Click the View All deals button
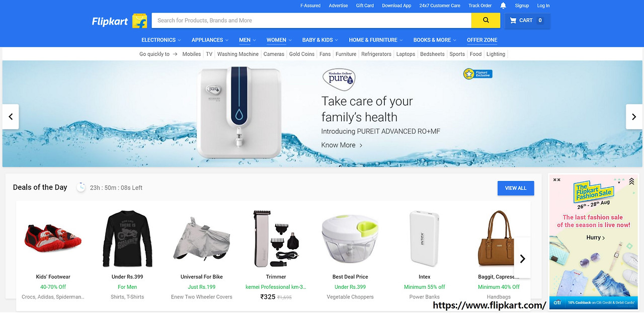644x316 pixels. 516,188
